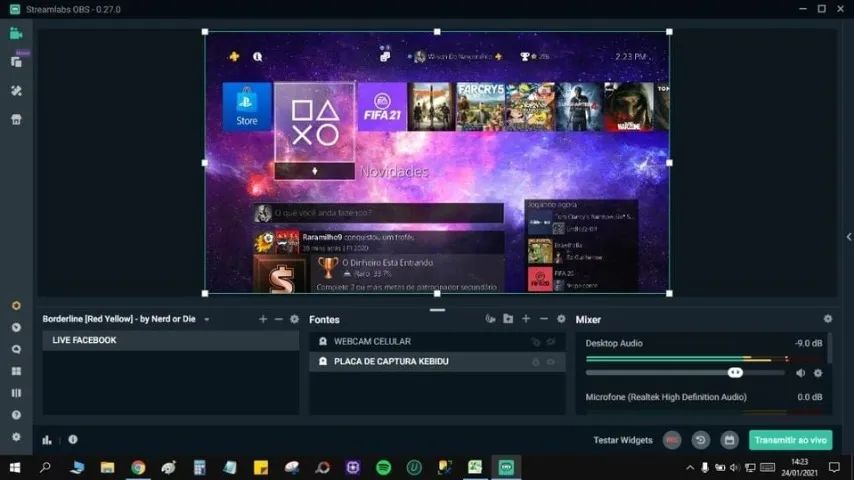Screen dimensions: 854x480
Task: Expand the scene collection dropdown arrow
Action: click(207, 319)
